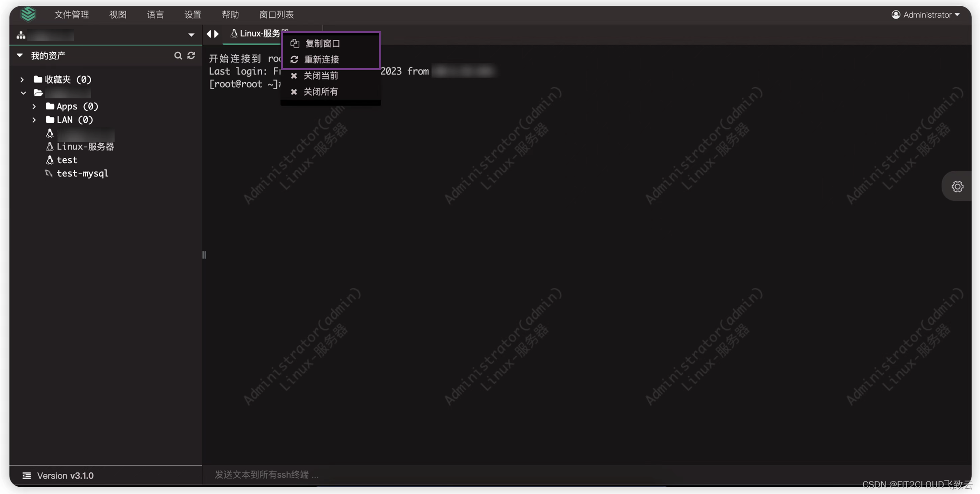Collapse the opened root folder node

pyautogui.click(x=23, y=93)
